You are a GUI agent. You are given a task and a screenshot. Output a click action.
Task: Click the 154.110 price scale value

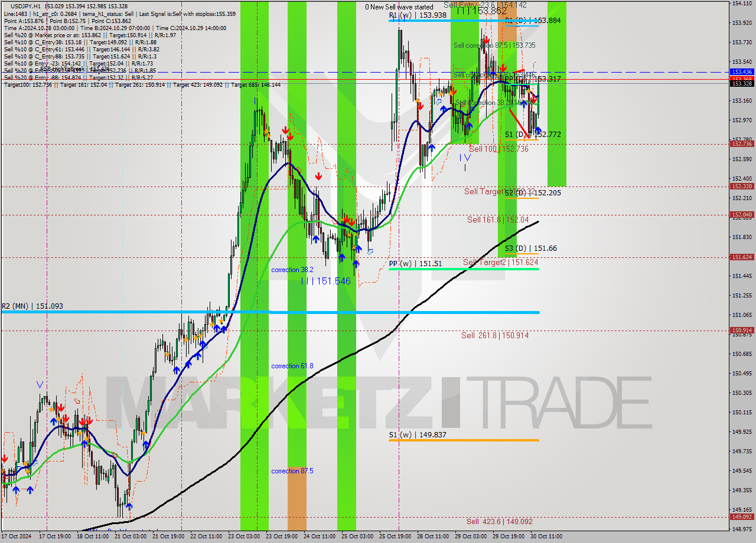pos(741,4)
